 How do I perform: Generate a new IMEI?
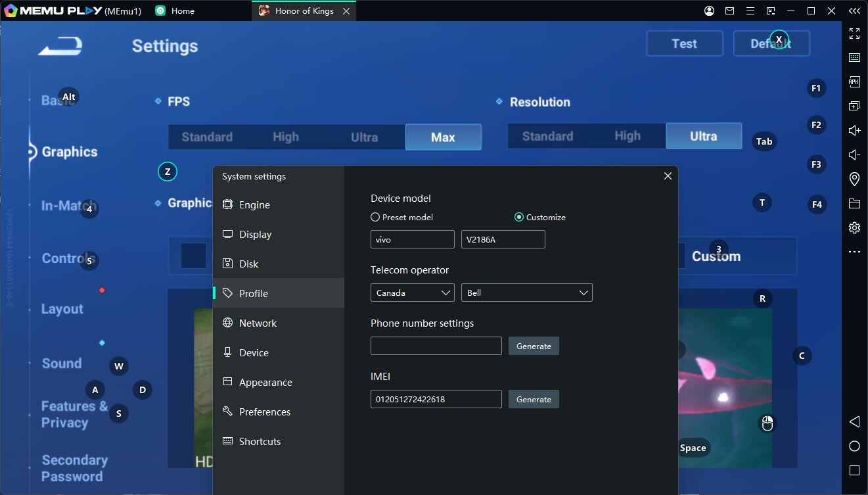pos(534,399)
